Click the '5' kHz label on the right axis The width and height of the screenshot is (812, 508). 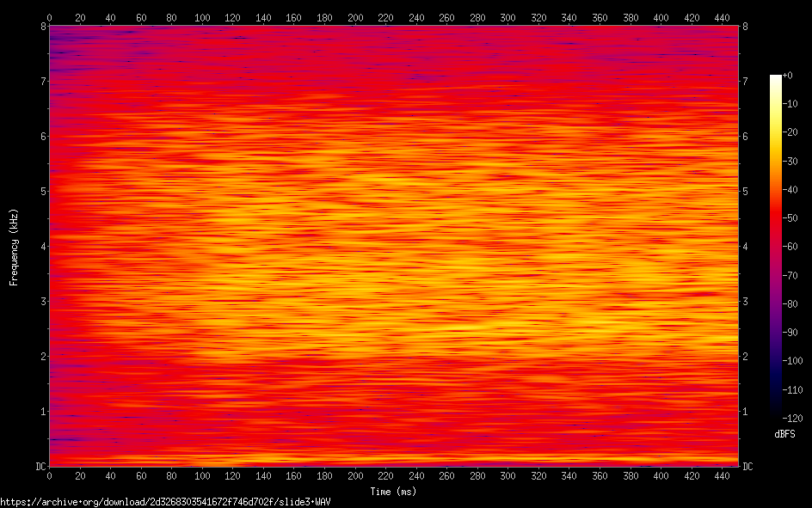click(745, 191)
